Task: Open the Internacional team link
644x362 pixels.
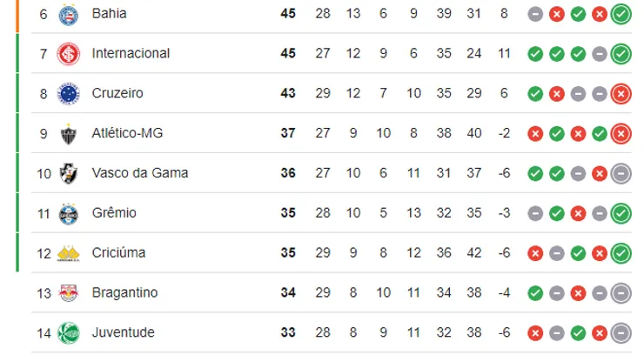Action: click(x=131, y=54)
